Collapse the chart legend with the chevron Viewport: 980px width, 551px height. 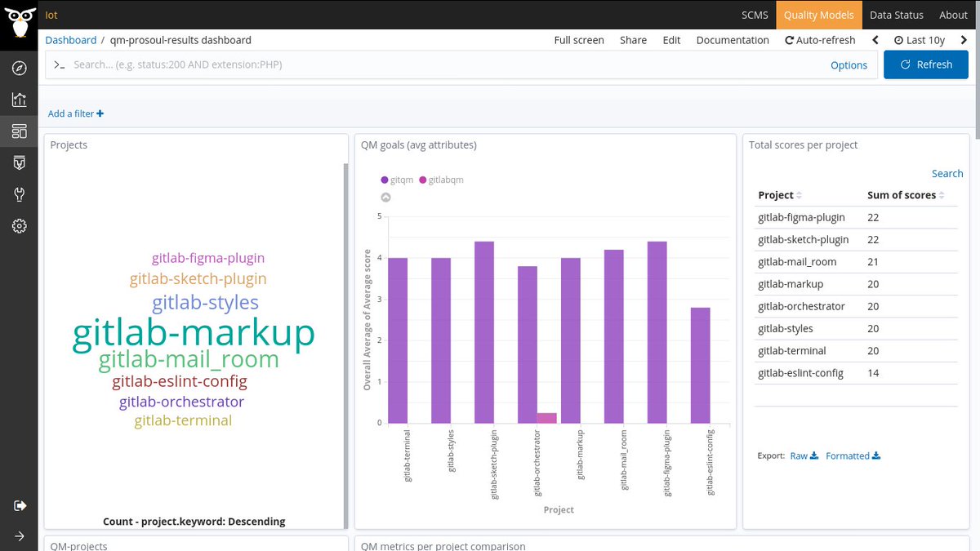[385, 197]
